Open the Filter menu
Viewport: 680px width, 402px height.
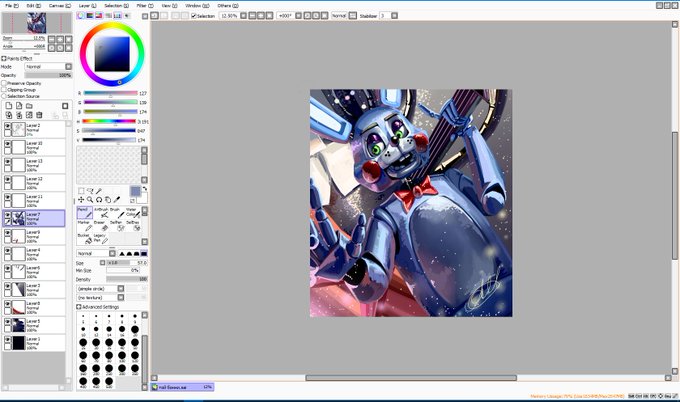[x=145, y=6]
